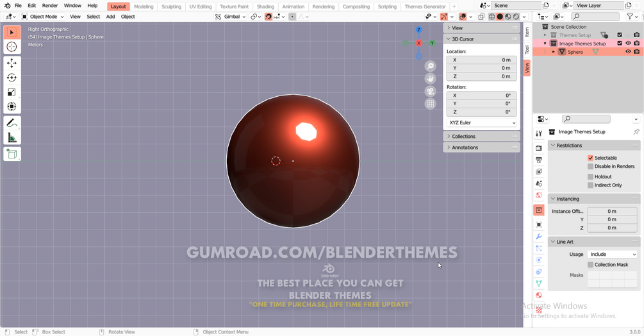Enable the Collection Mask checkbox
Image resolution: width=644 pixels, height=336 pixels.
pos(590,265)
